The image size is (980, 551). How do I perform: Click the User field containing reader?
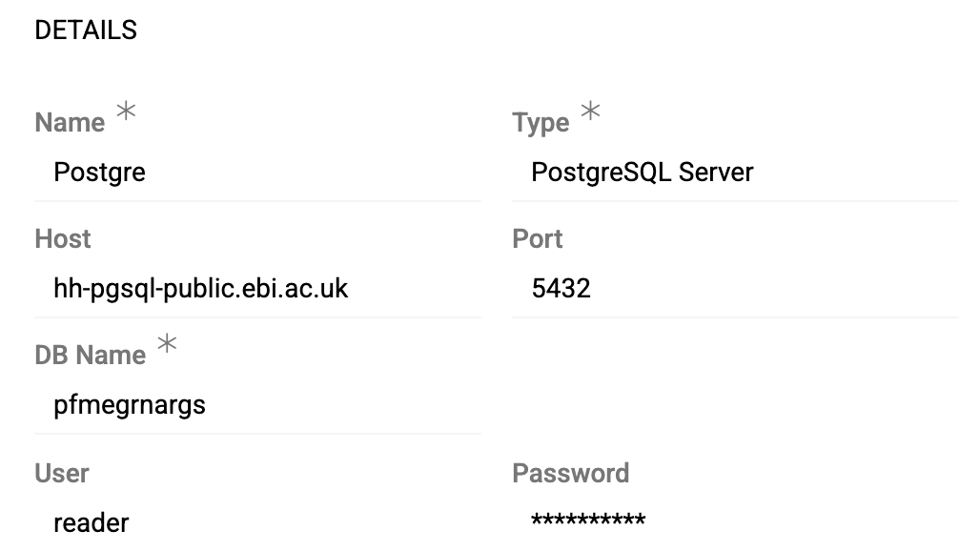point(238,522)
